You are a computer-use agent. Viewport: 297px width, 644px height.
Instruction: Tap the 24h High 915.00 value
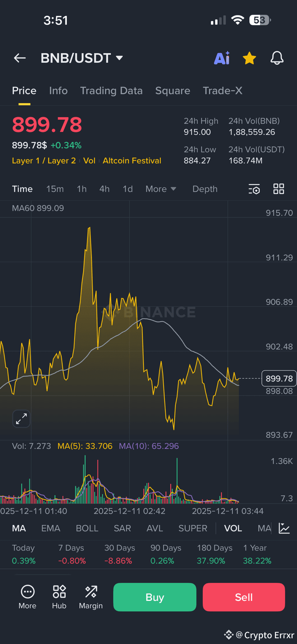(197, 132)
